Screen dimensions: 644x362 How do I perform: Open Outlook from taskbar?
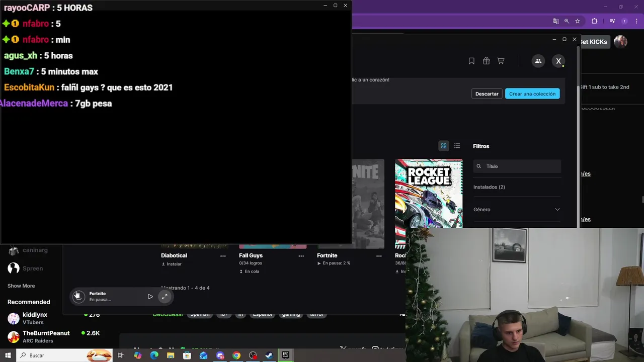[203, 355]
